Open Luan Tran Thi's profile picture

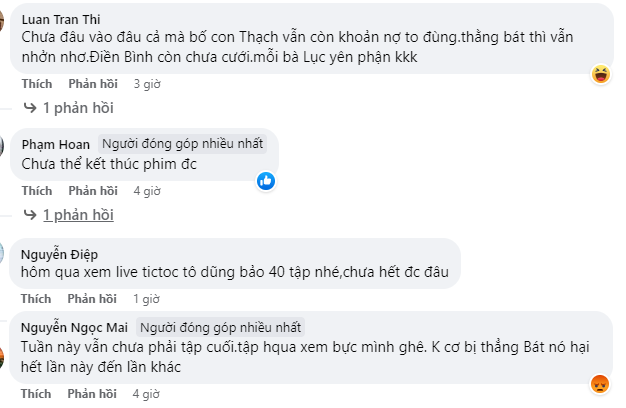click(x=3, y=21)
